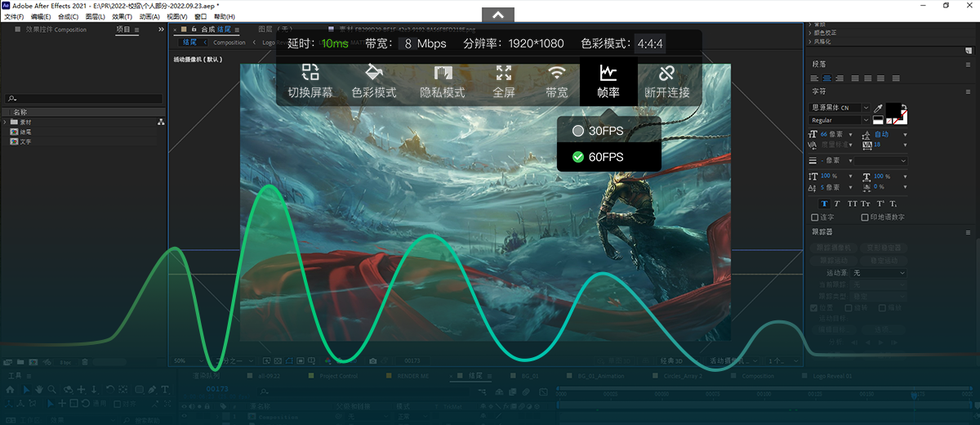
Task: Click the flowchart icon beside 素材
Action: click(x=161, y=122)
